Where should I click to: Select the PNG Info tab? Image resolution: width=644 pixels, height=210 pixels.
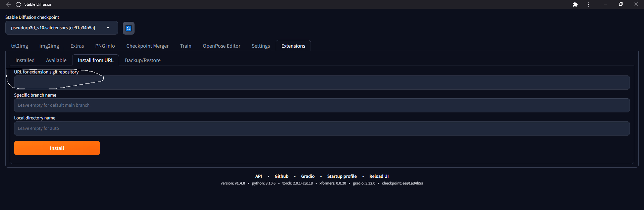tap(105, 46)
